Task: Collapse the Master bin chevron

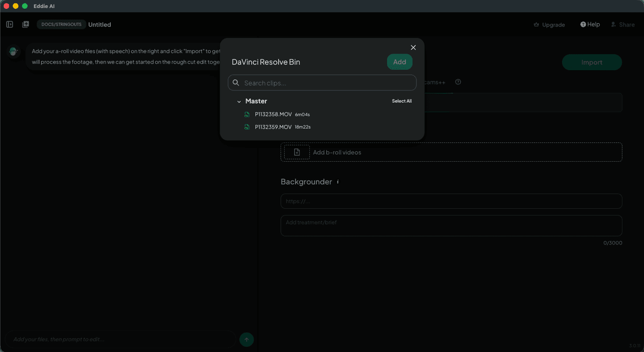Action: click(x=239, y=101)
